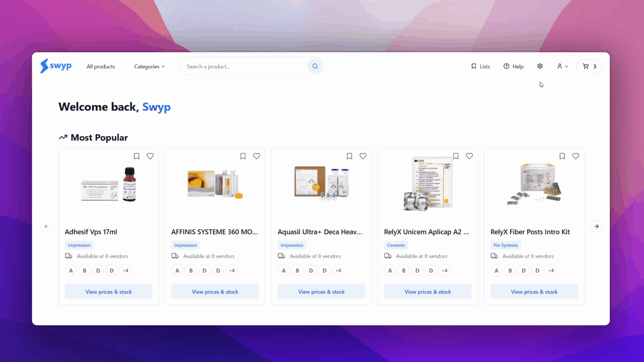This screenshot has height=362, width=644.
Task: Click delivery truck icon on RelyX Unicem card
Action: tap(388, 256)
